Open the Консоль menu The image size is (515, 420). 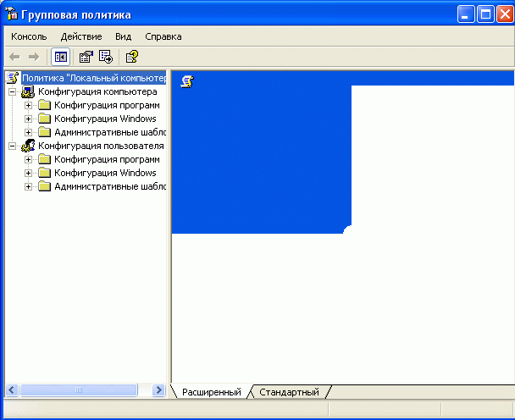point(29,36)
